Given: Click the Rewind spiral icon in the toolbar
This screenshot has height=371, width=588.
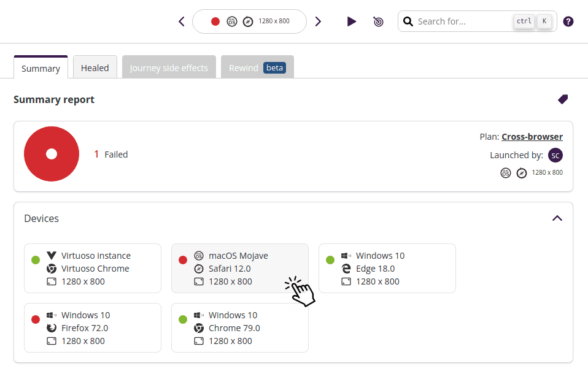Looking at the screenshot, I should (378, 21).
